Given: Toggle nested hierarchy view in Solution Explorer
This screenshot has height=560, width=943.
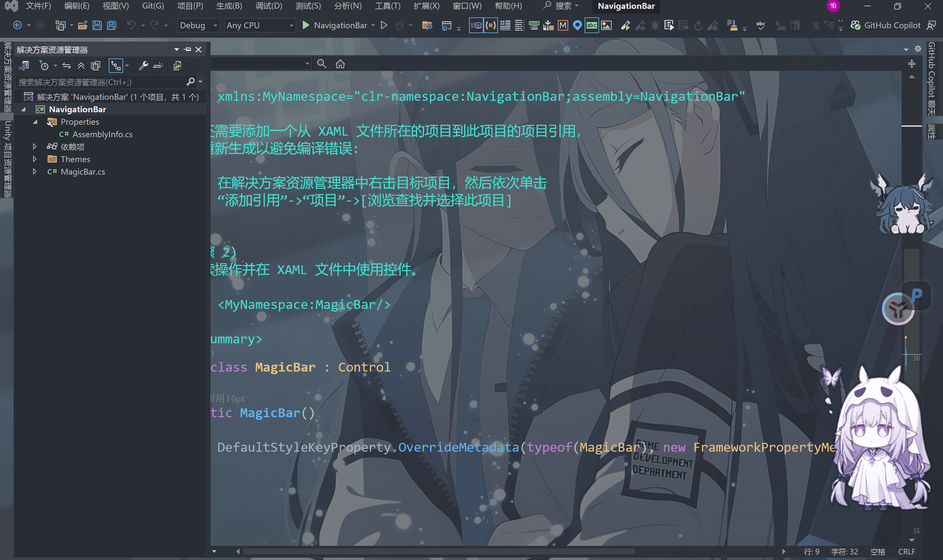Looking at the screenshot, I should tap(116, 66).
